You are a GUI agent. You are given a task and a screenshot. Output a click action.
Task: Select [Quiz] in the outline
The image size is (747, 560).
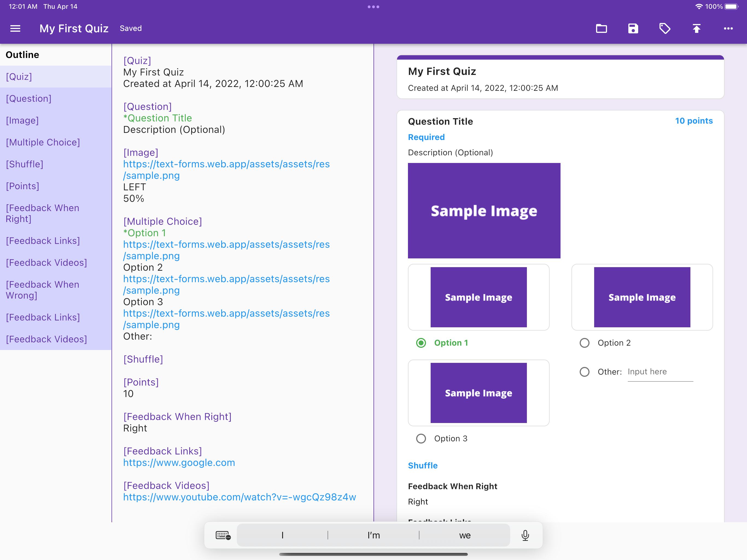(19, 77)
